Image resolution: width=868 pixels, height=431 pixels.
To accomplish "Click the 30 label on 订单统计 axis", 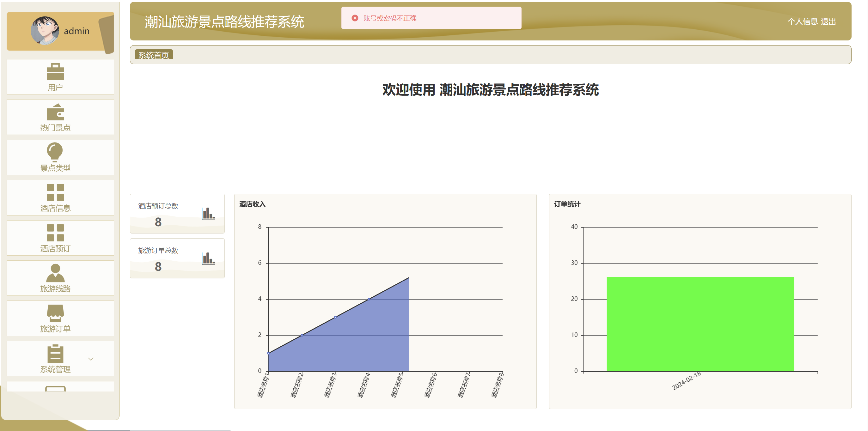I will pyautogui.click(x=574, y=263).
